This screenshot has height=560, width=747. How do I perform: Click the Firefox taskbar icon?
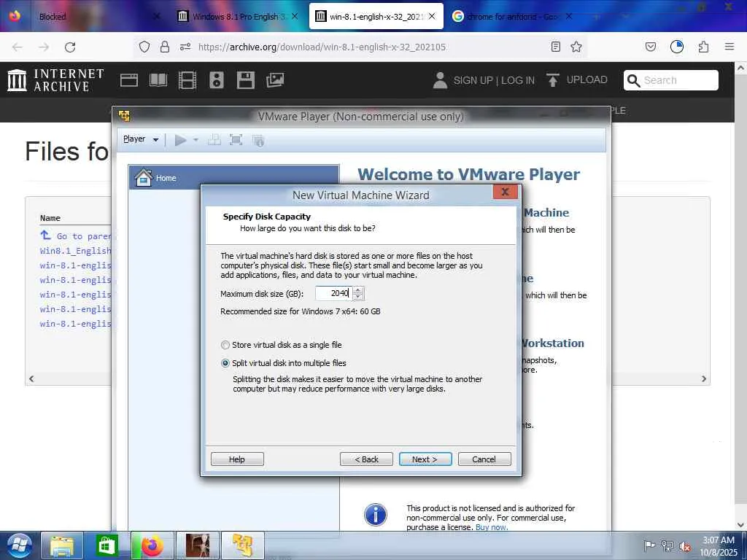coord(152,545)
